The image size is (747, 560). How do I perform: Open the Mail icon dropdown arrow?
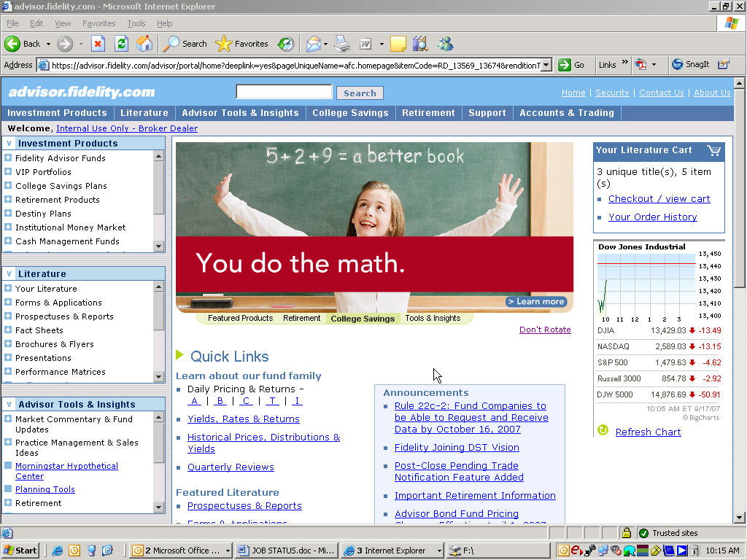coord(326,44)
